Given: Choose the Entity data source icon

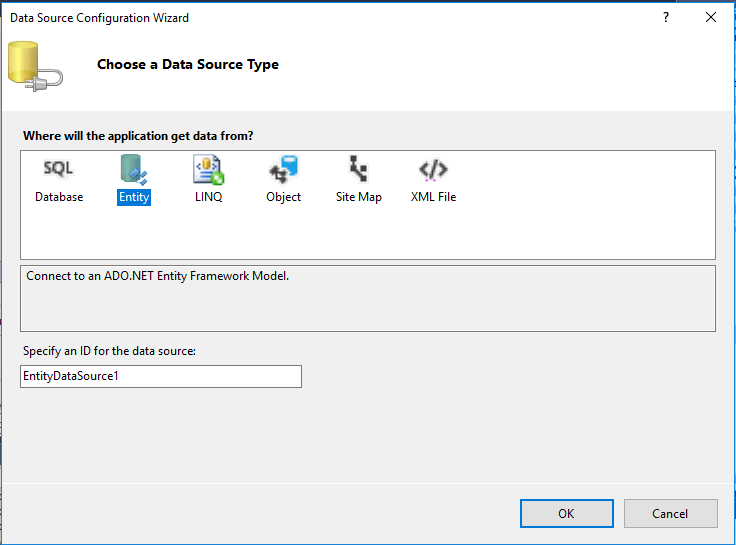Looking at the screenshot, I should (x=133, y=169).
